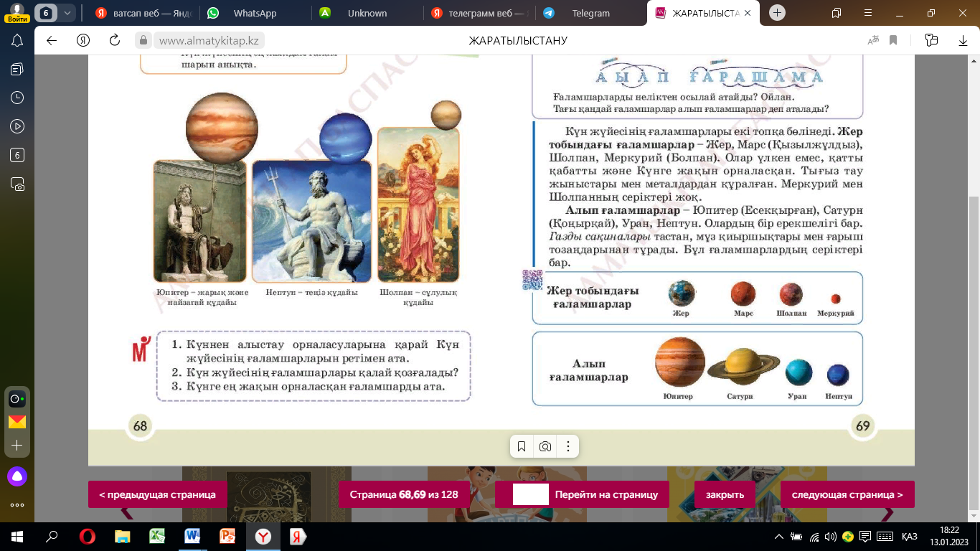Open the sidebar media player icon
Screen dimensions: 980x551
[x=17, y=126]
